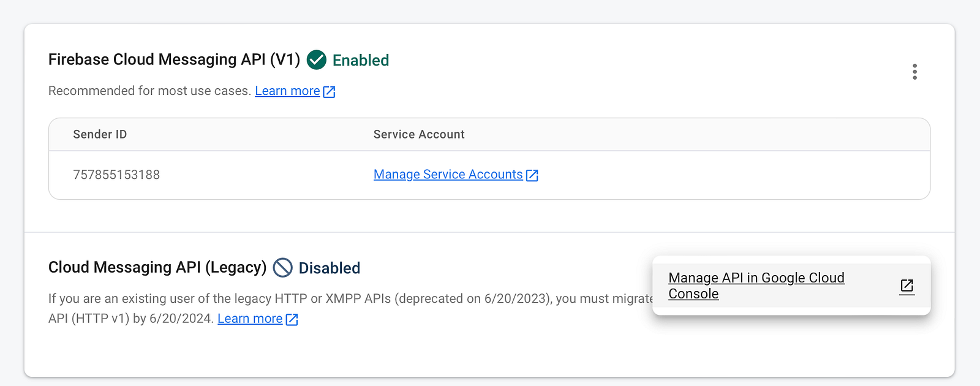Image resolution: width=980 pixels, height=386 pixels.
Task: Select Manage API in Google Cloud Console
Action: (791, 286)
